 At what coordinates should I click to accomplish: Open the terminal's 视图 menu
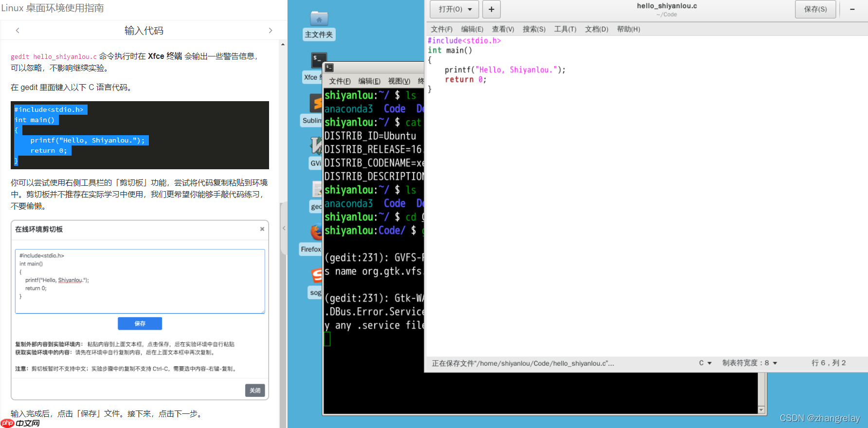click(x=398, y=81)
